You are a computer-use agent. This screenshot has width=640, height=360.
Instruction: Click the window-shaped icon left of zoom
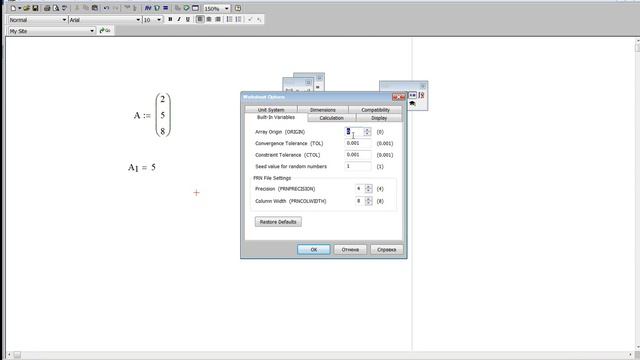pyautogui.click(x=196, y=8)
